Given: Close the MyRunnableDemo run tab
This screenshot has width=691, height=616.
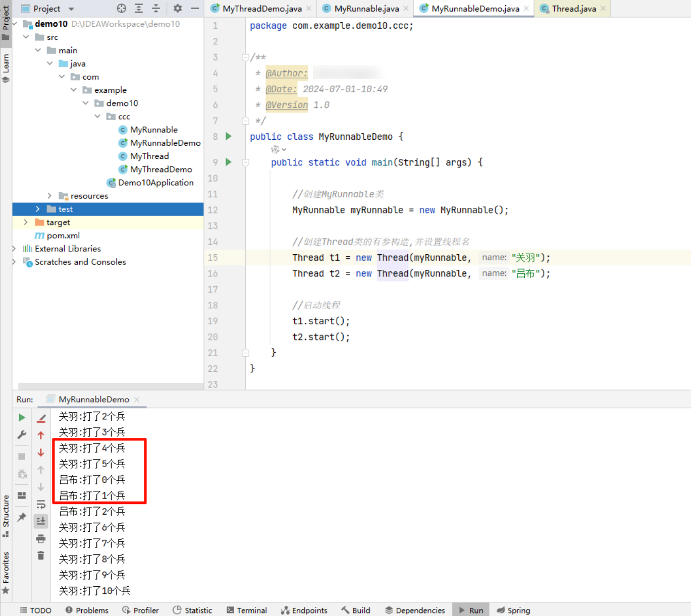Looking at the screenshot, I should pos(137,400).
